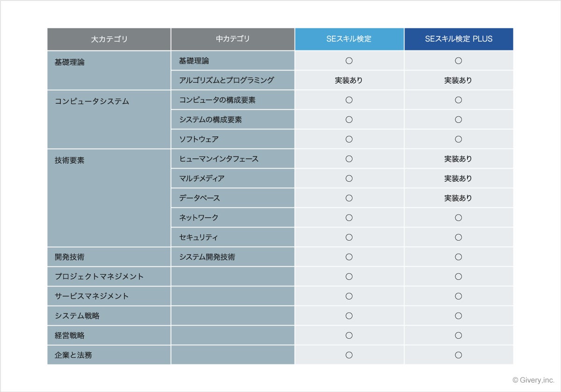Click SEスキル検定 circle for コンピュータの構成要素
This screenshot has height=392, width=561.
(x=349, y=100)
